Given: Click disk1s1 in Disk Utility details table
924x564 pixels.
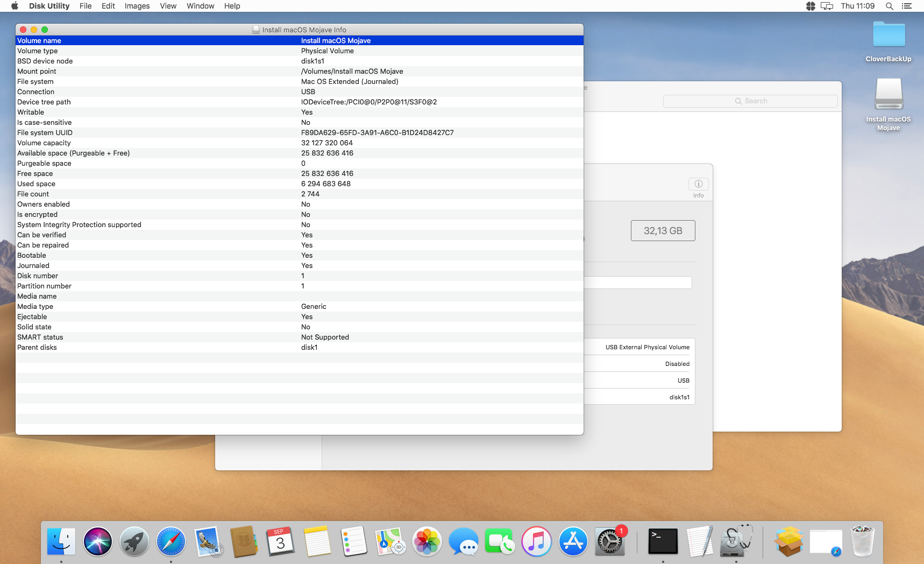Looking at the screenshot, I should click(679, 397).
